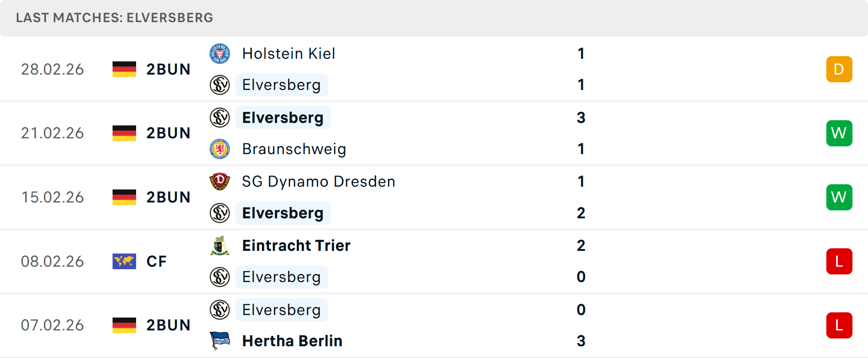Screen dimensions: 868x358
Task: Open the Hertha Berlin team link
Action: 292,341
